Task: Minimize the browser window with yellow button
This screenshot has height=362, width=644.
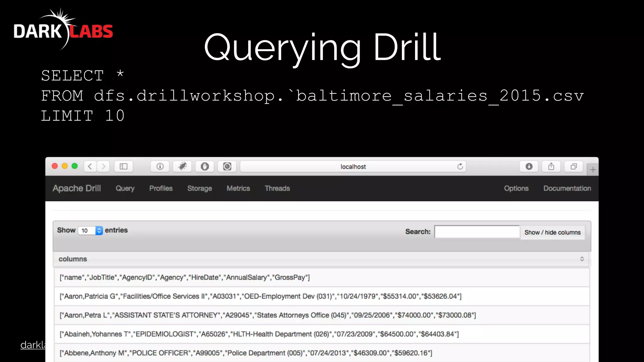Action: 65,166
